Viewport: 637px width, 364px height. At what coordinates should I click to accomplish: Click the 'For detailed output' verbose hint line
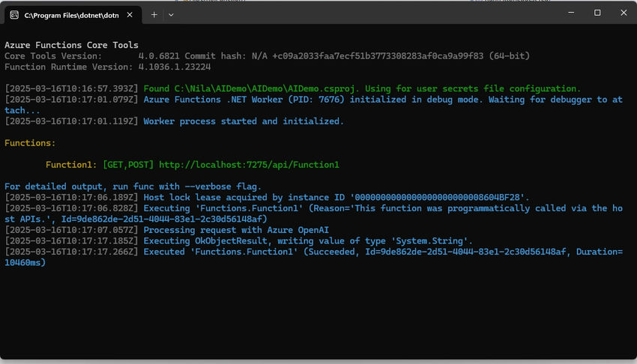pos(133,186)
